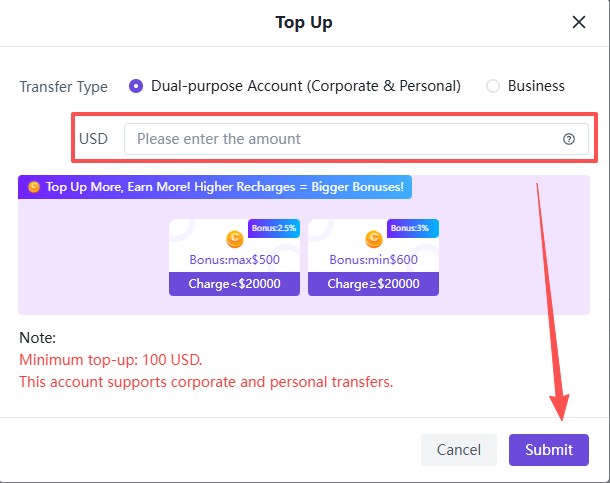Click the Bonus:max$500 text
The width and height of the screenshot is (610, 483).
(x=235, y=260)
